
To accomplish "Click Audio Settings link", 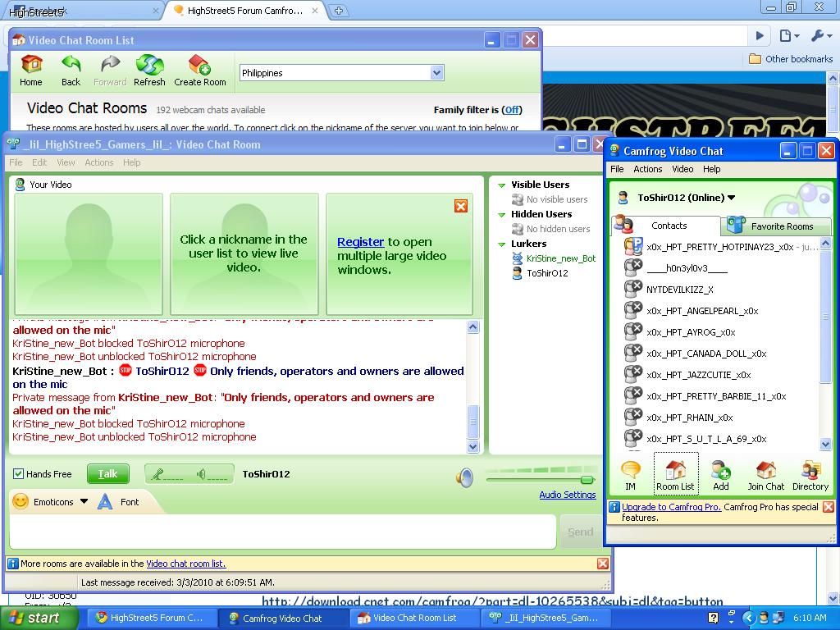I will click(x=568, y=495).
